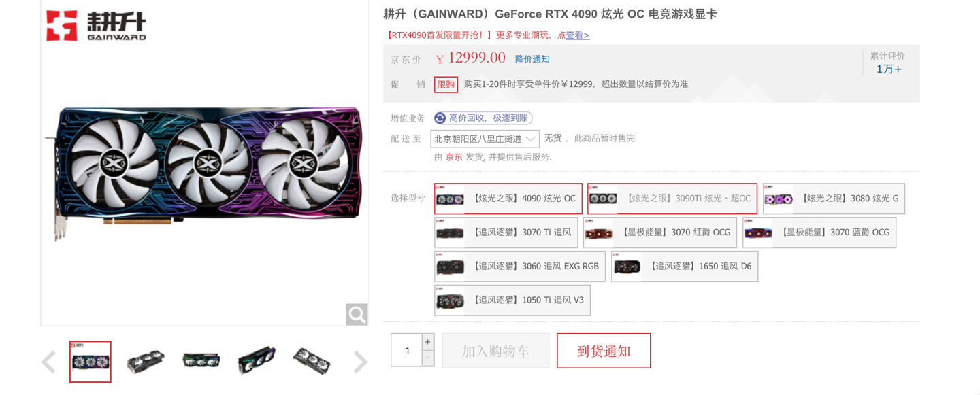Click the magnifier zoom icon on product image
Image resolution: width=980 pixels, height=395 pixels.
[x=357, y=314]
